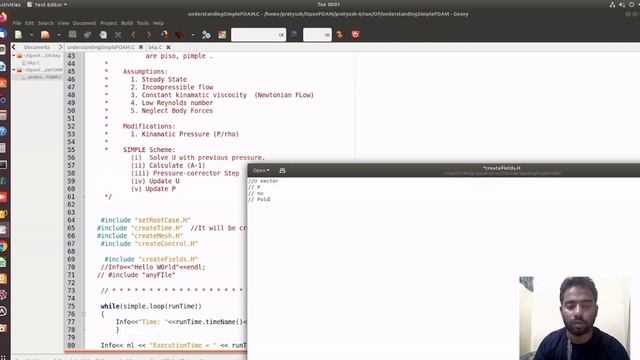
Task: Click the '1. Kinamatic Pressure (P/rho)' line
Action: (x=184, y=134)
